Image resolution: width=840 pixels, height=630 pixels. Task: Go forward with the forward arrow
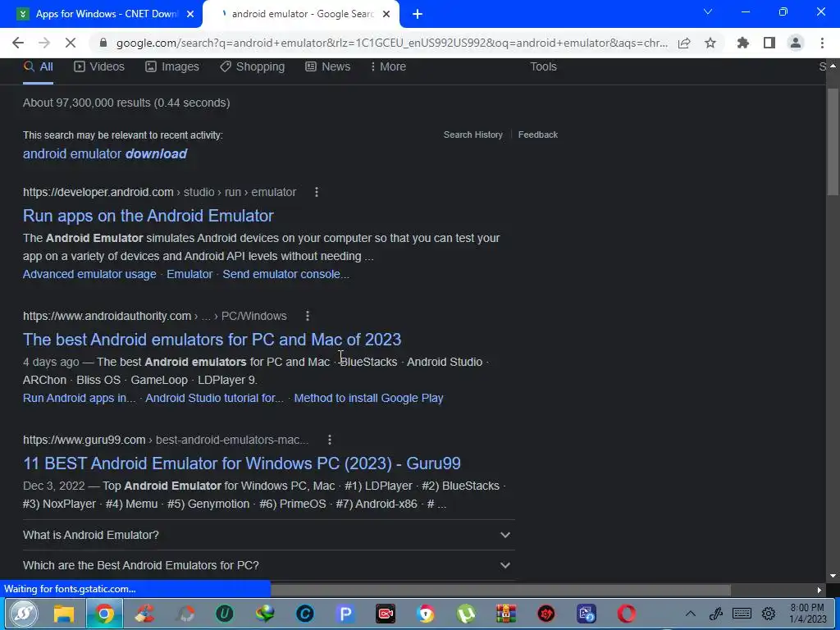point(44,43)
